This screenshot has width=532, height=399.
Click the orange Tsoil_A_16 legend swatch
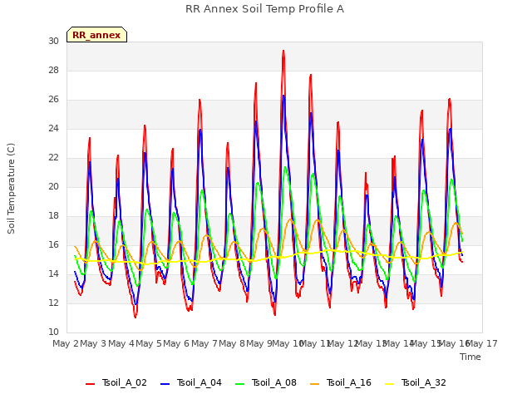[x=314, y=384]
